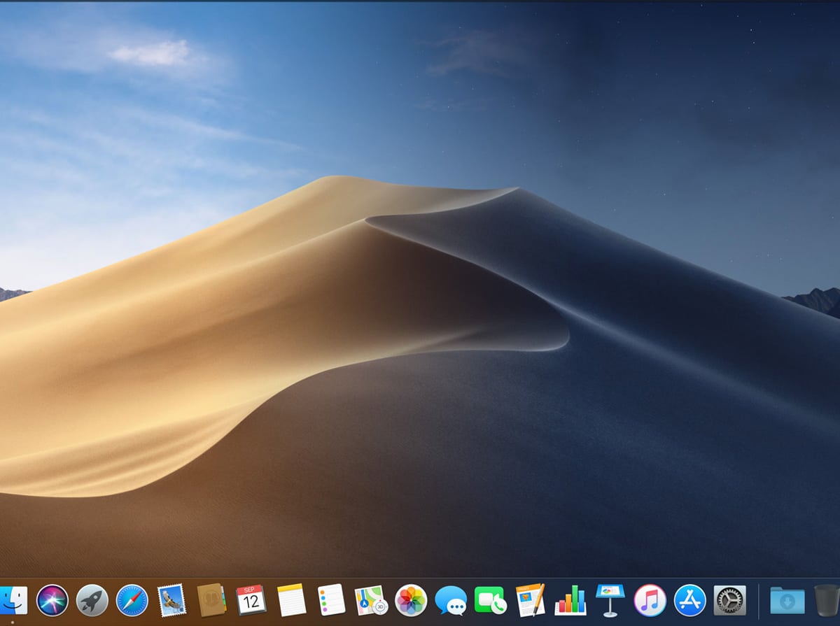The width and height of the screenshot is (840, 626).
Task: Open the Photos pinwheel icon
Action: click(x=411, y=600)
